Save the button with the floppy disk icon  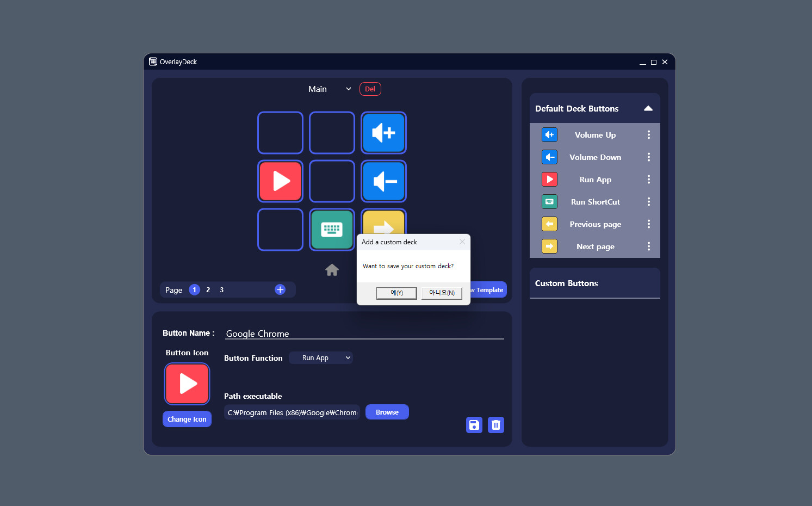(x=474, y=425)
